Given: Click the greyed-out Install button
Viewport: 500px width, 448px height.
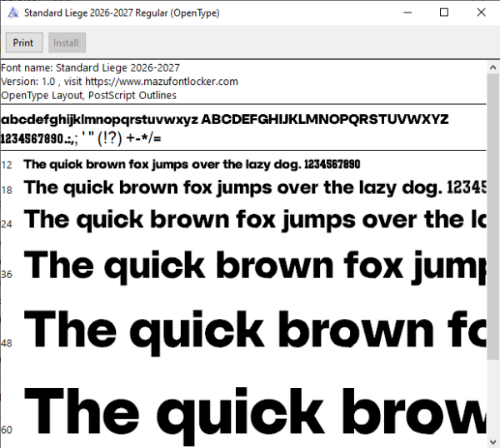Looking at the screenshot, I should (x=67, y=42).
